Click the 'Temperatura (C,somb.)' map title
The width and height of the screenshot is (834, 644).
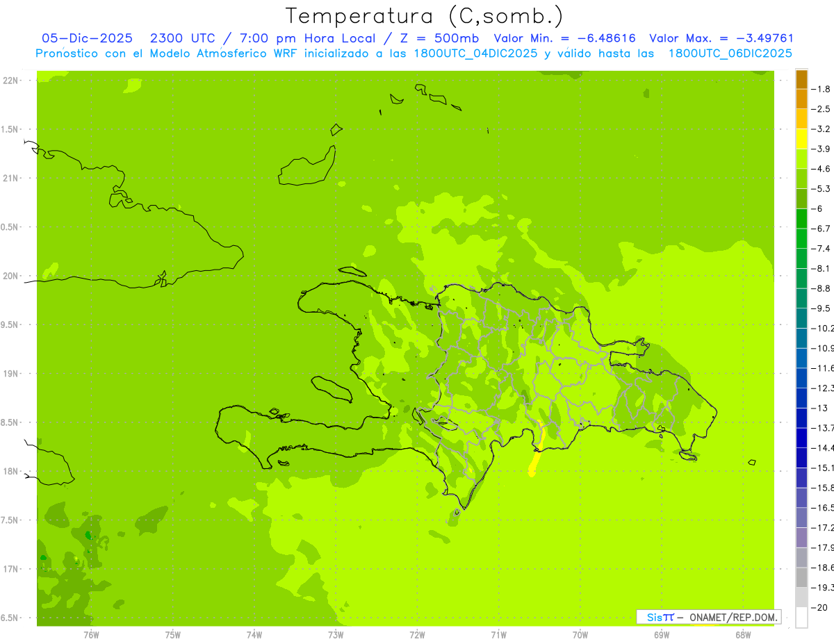click(x=424, y=16)
